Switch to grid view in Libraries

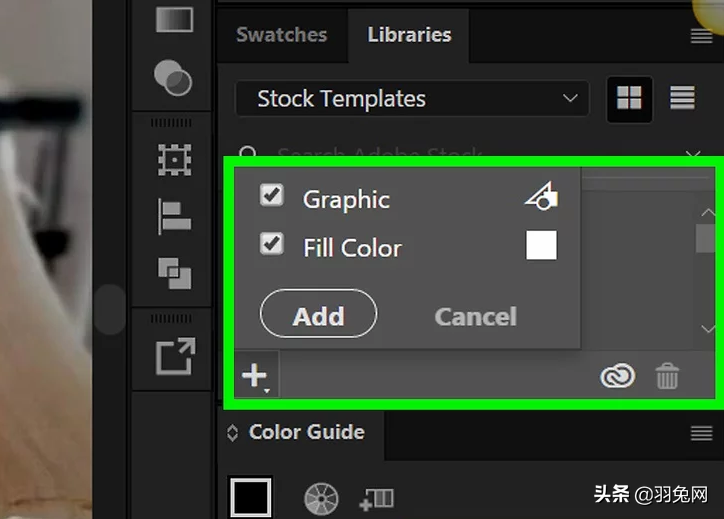point(629,98)
